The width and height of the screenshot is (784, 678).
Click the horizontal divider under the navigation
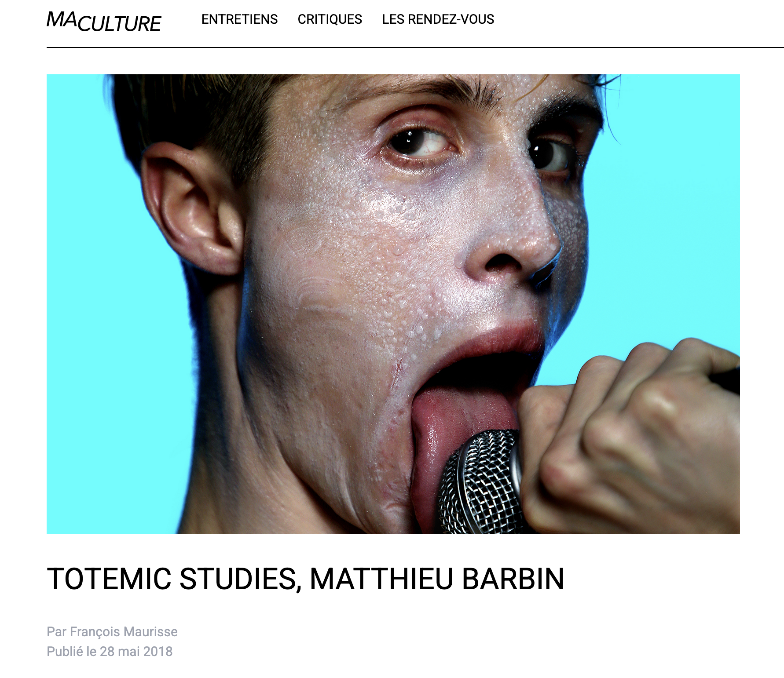415,47
